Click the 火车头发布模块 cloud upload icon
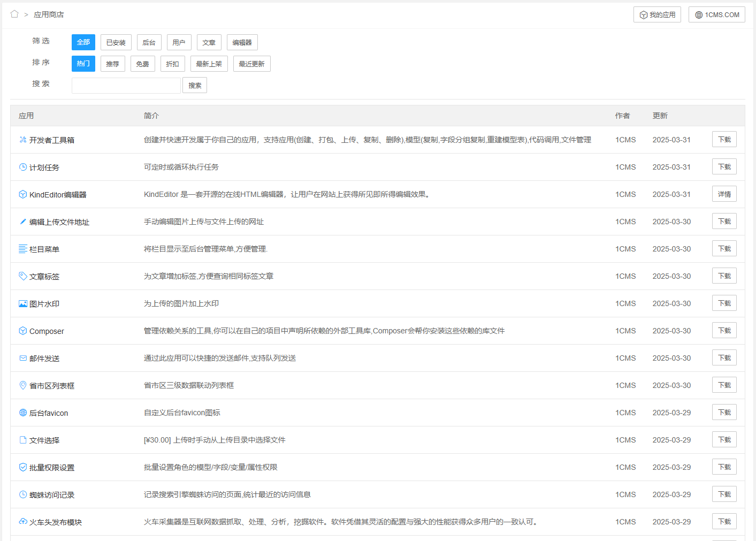756x541 pixels. tap(23, 522)
